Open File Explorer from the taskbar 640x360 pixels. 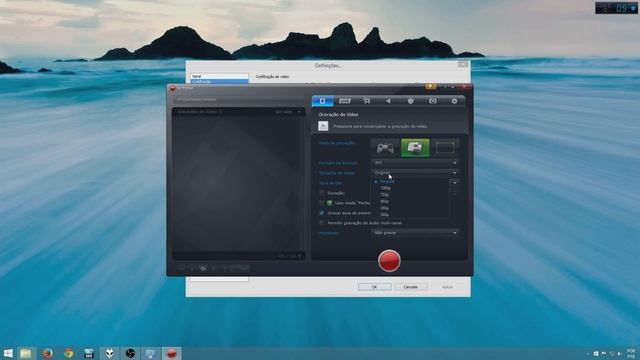coord(26,353)
